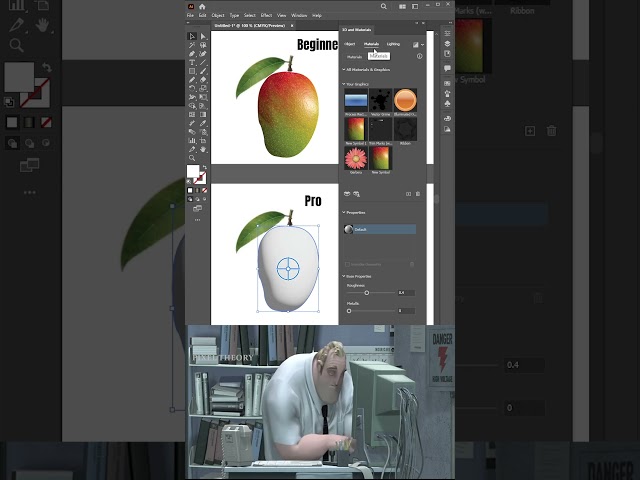
Task: Delete material with trash icon
Action: [418, 194]
